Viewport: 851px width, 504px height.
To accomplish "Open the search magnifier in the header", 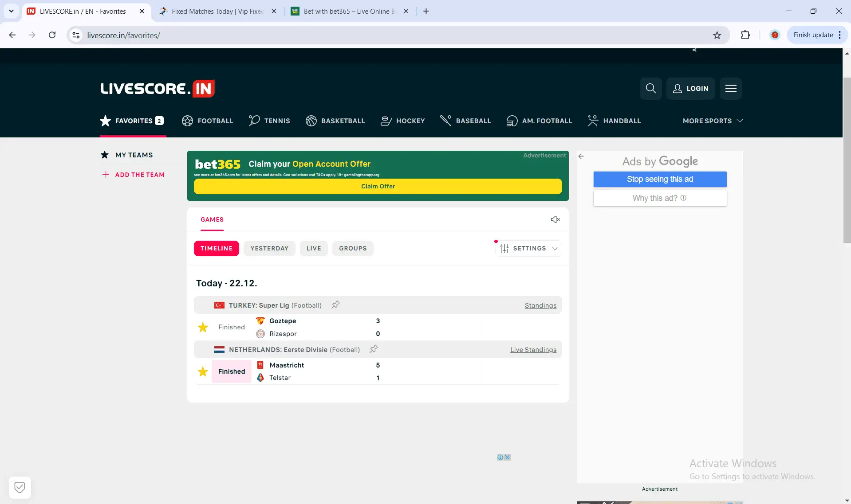I will pos(650,89).
